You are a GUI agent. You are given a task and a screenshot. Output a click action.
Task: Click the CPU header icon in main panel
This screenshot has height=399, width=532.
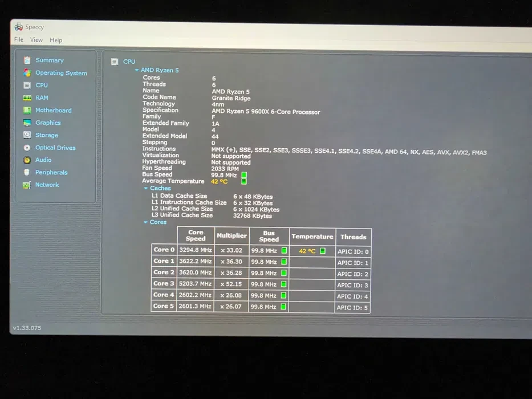(x=115, y=62)
